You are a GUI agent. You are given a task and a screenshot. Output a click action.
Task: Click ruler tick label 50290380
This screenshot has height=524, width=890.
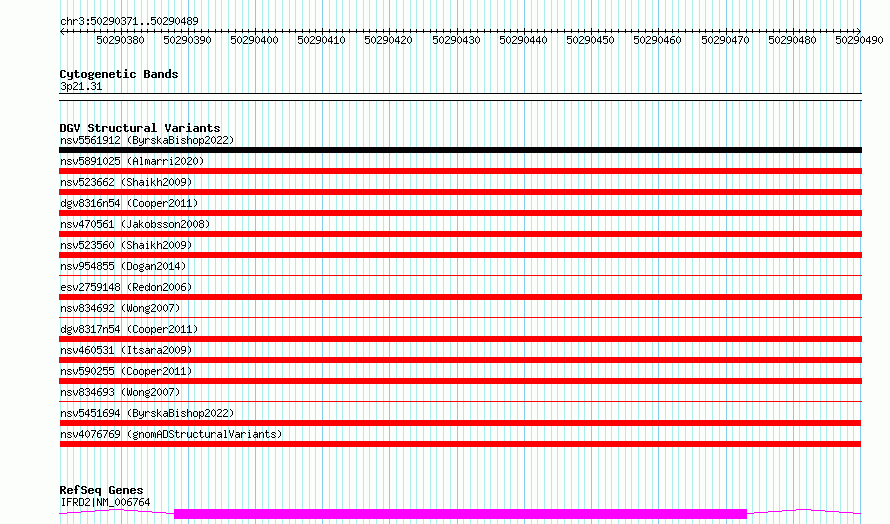120,40
